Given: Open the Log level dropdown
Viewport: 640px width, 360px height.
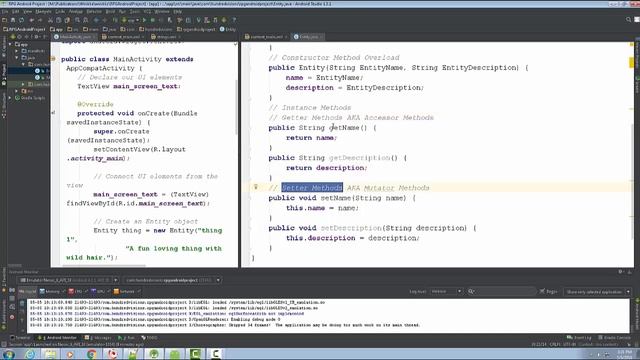Looking at the screenshot, I should coord(446,291).
